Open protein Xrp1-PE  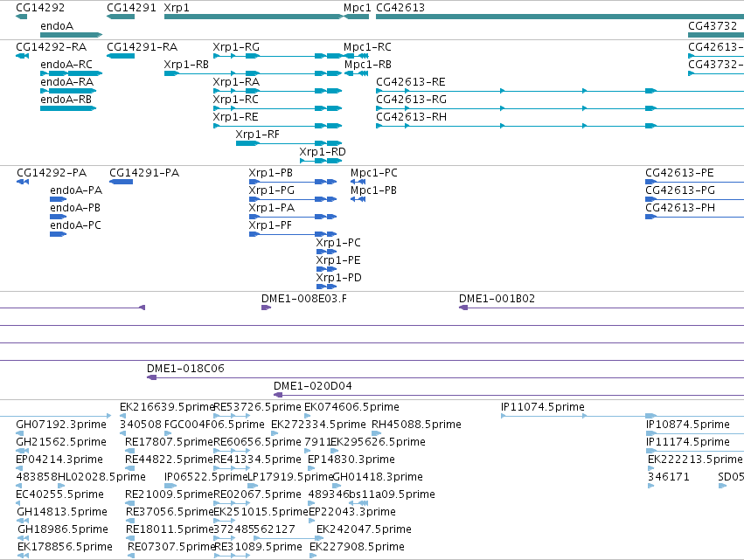(338, 261)
